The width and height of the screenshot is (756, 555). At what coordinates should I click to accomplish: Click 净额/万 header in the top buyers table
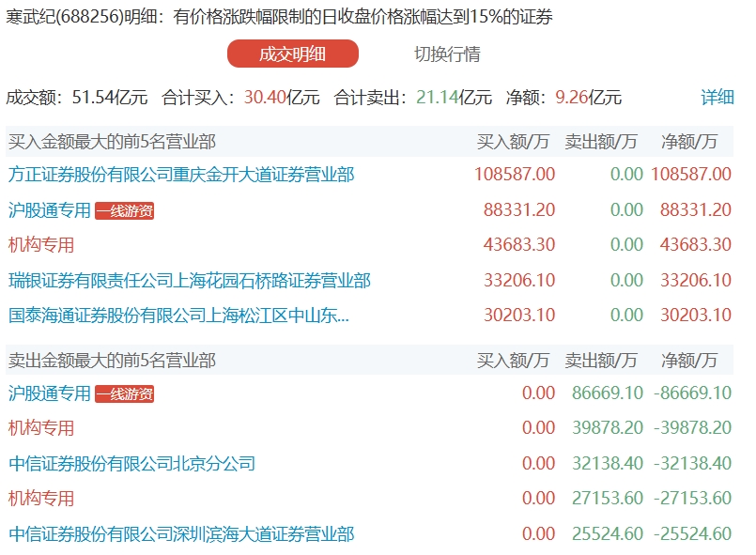click(x=689, y=142)
